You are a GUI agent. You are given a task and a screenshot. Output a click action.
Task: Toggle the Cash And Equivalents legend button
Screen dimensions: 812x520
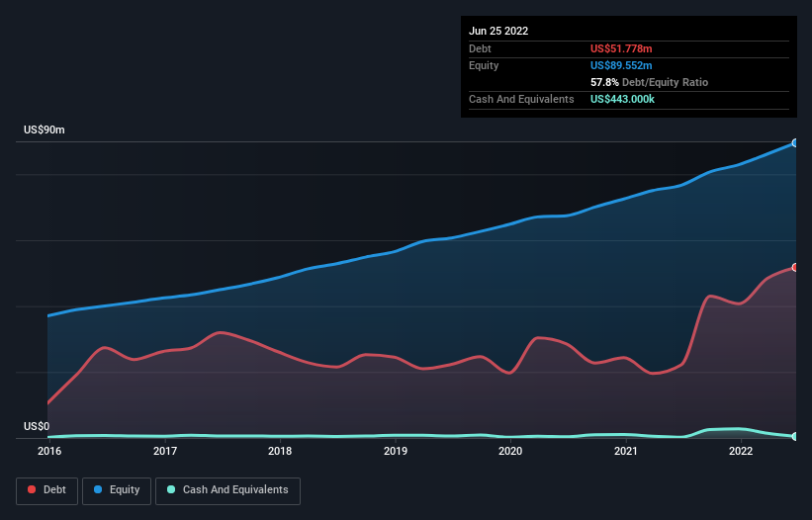[227, 490]
